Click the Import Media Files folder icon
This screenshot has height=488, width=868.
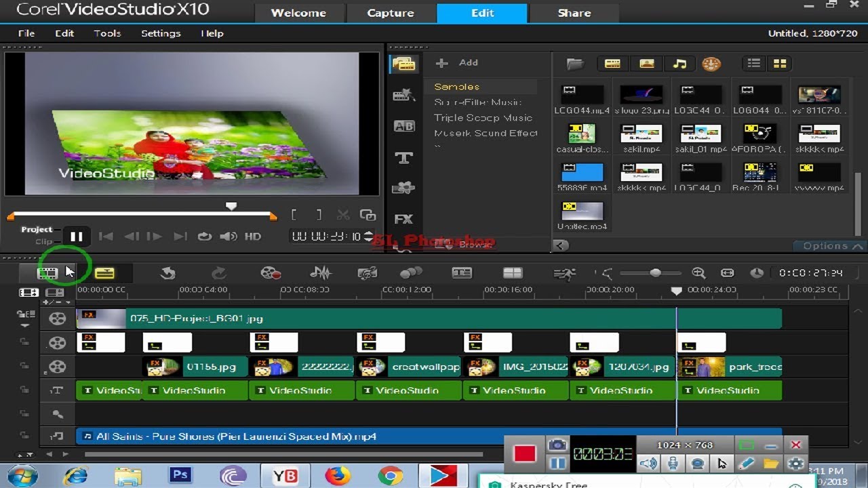pos(575,64)
